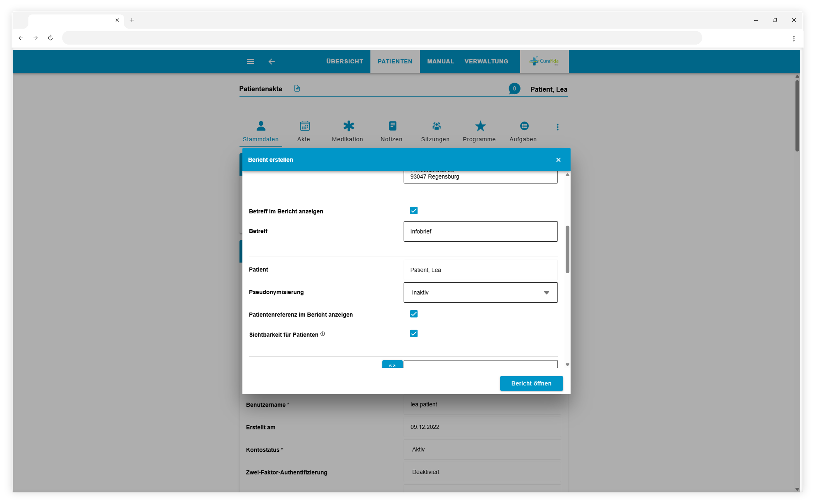The height and width of the screenshot is (504, 815).
Task: Select the Medikation tab label
Action: coord(347,139)
